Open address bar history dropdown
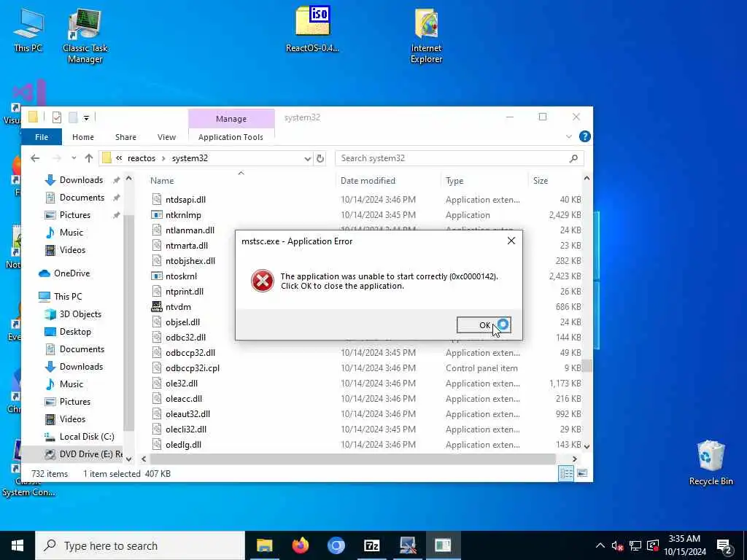 click(307, 158)
